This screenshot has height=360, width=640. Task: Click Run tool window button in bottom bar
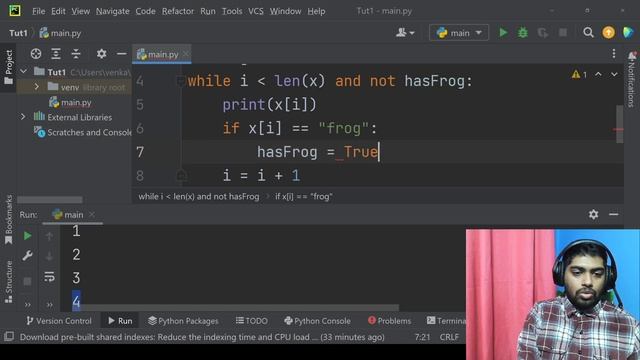(x=120, y=321)
